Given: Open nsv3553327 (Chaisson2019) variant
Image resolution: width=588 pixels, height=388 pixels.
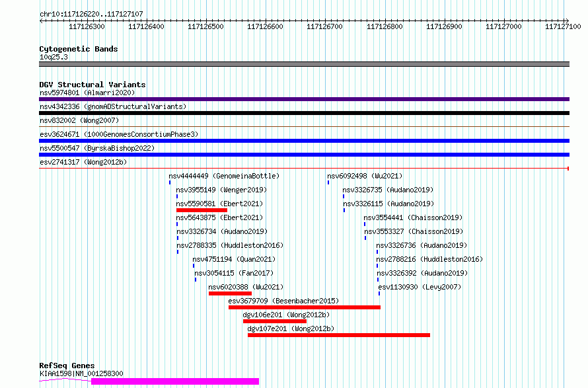Looking at the screenshot, I should pos(414,231).
